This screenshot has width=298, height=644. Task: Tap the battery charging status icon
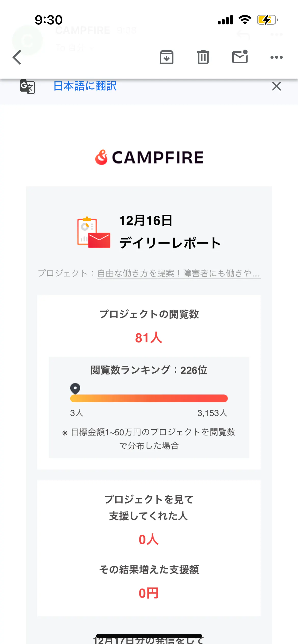pyautogui.click(x=267, y=20)
